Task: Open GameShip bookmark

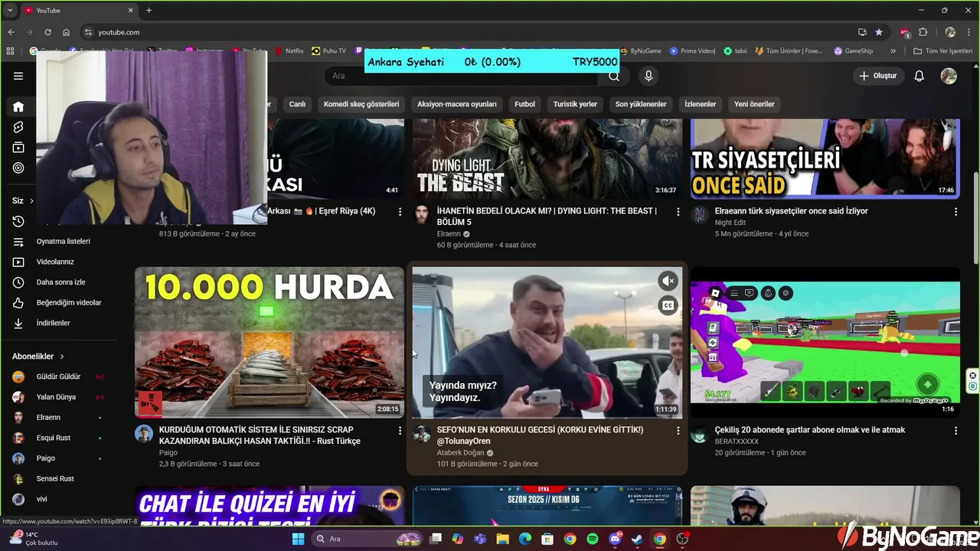Action: (853, 51)
